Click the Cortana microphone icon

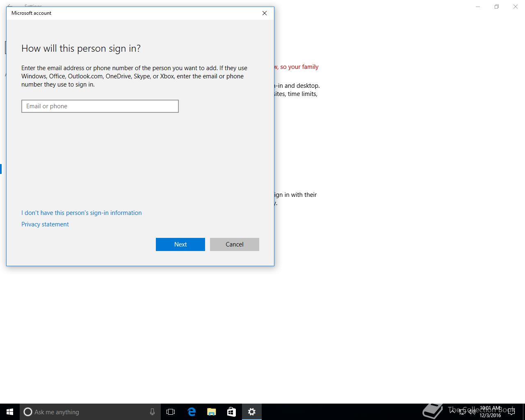152,412
